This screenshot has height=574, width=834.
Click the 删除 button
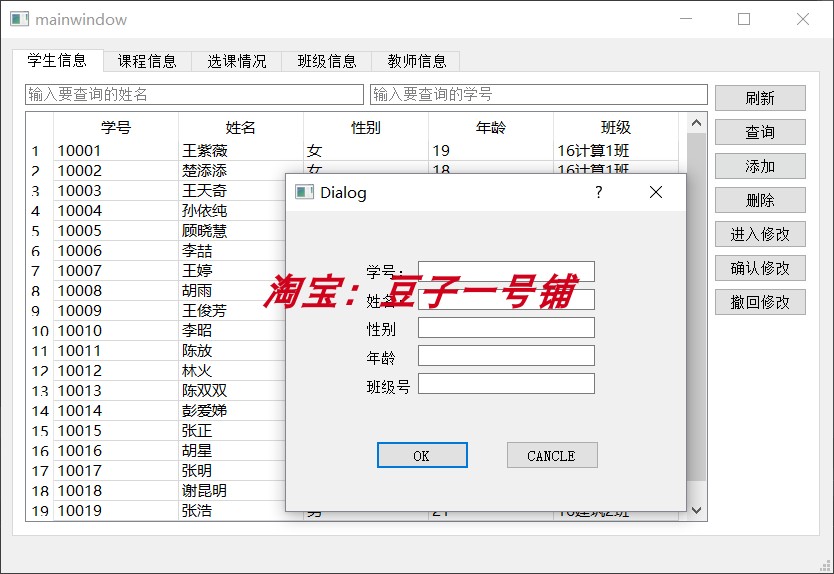pyautogui.click(x=760, y=201)
